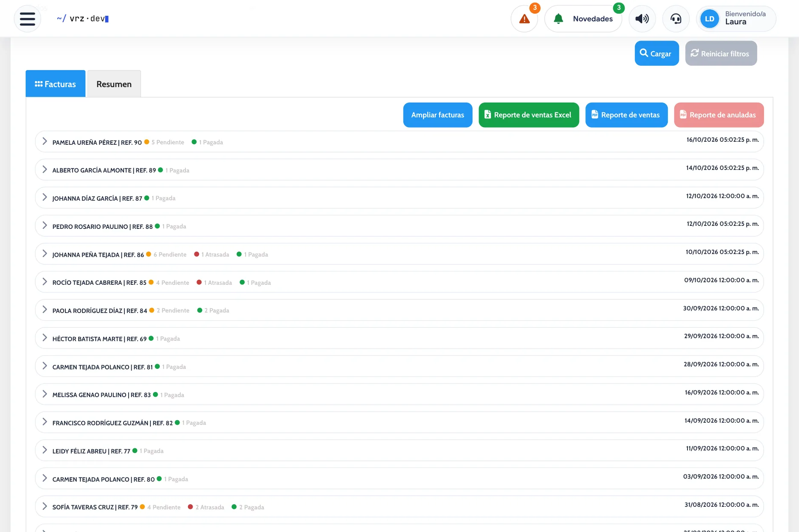
Task: Expand Carmen Tejada Polanco REF. 81 row
Action: pyautogui.click(x=399, y=366)
